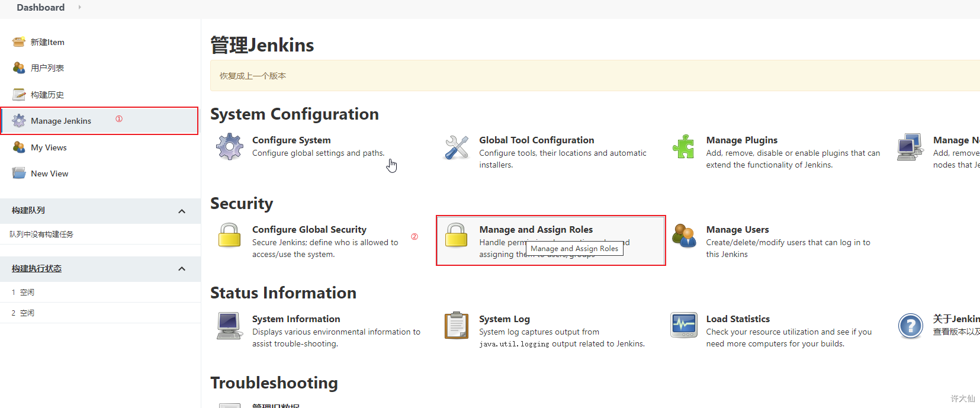
Task: Click the Manage and Assign Roles padlock icon
Action: (x=457, y=235)
